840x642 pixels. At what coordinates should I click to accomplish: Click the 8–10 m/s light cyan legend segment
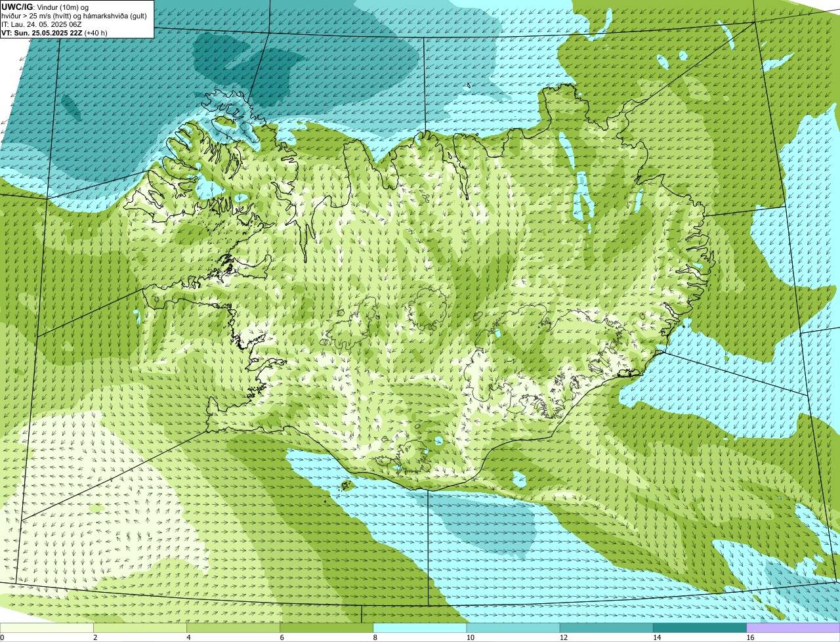(x=420, y=628)
